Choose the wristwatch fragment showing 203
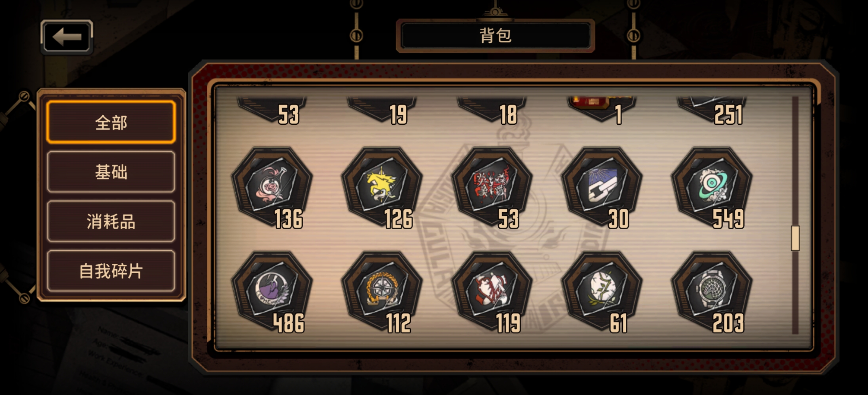The image size is (868, 395). click(712, 291)
